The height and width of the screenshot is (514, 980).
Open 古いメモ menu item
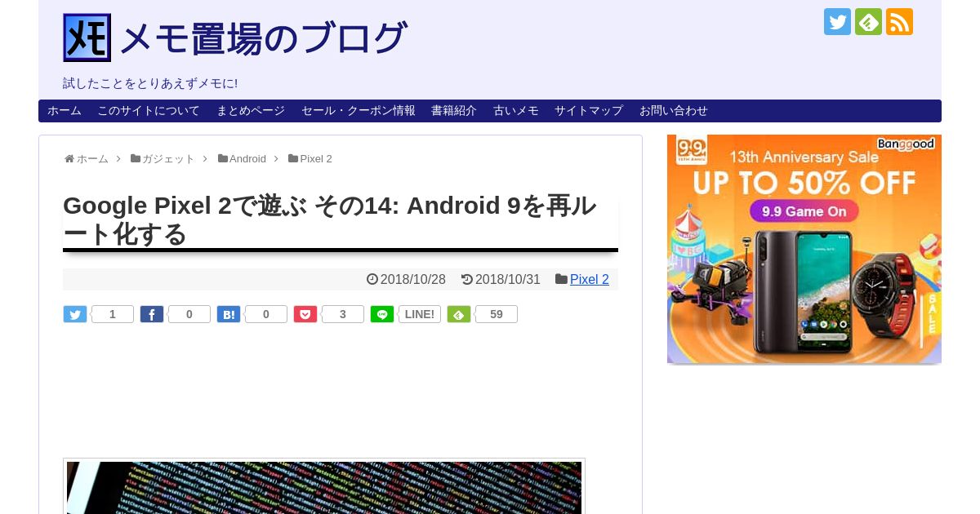(x=516, y=111)
